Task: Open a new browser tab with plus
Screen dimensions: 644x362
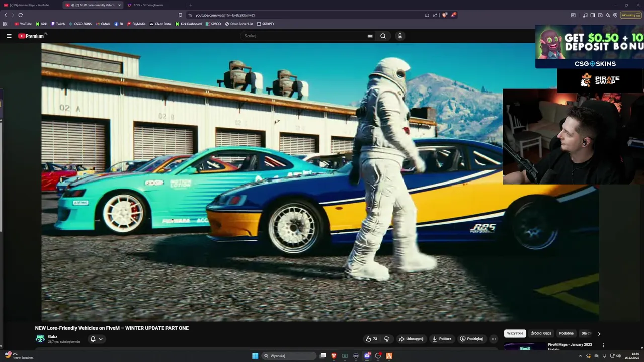Action: (190, 5)
